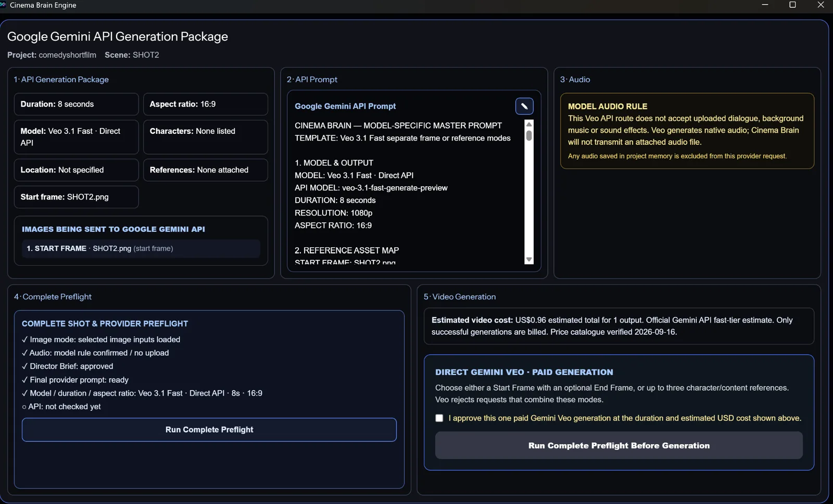The width and height of the screenshot is (833, 504).
Task: Select the Model: Veo 3.1 Fast box
Action: click(77, 137)
